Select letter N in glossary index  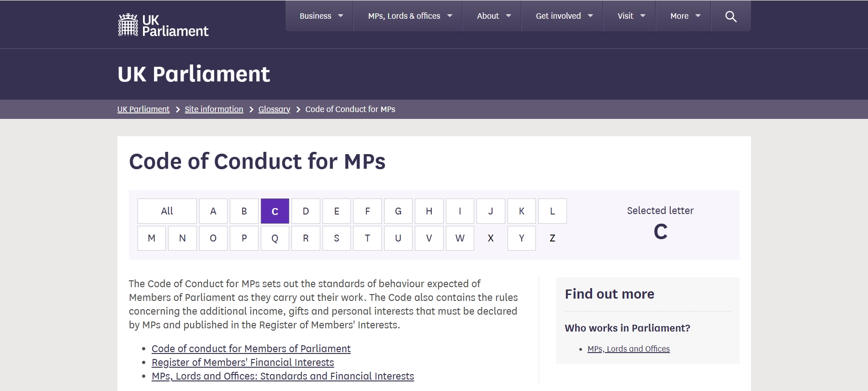point(182,238)
